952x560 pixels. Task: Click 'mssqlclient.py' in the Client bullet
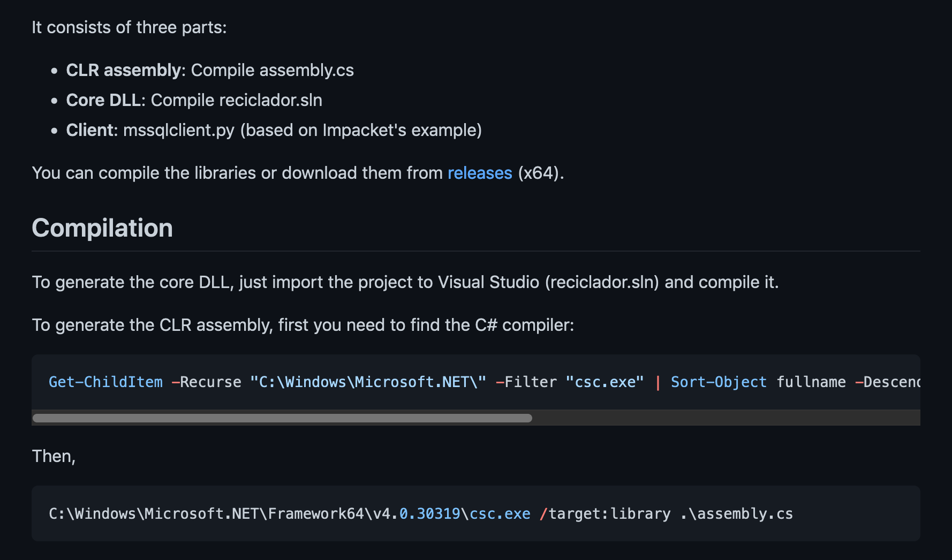click(179, 130)
